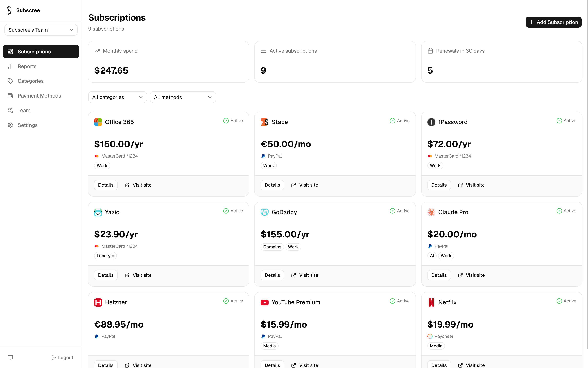Open Payment Methods in the sidebar

click(x=41, y=96)
